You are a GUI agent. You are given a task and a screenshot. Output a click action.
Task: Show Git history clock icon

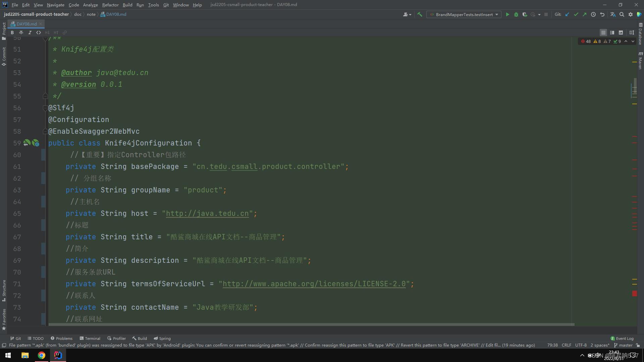pyautogui.click(x=593, y=14)
